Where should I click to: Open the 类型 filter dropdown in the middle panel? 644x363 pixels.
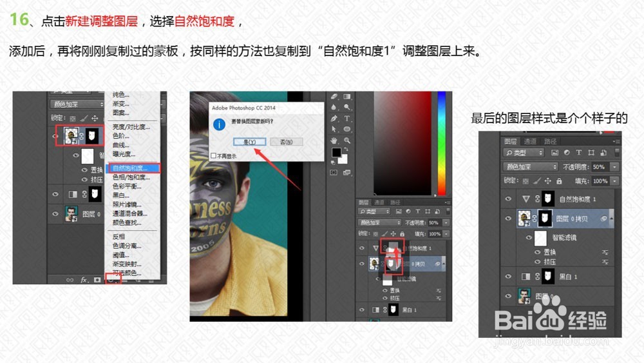click(374, 211)
